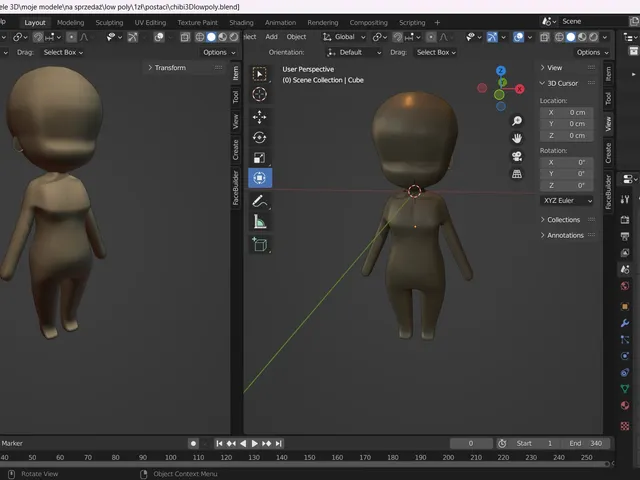Open the Particles properties icon
This screenshot has width=640, height=480.
pos(624,340)
